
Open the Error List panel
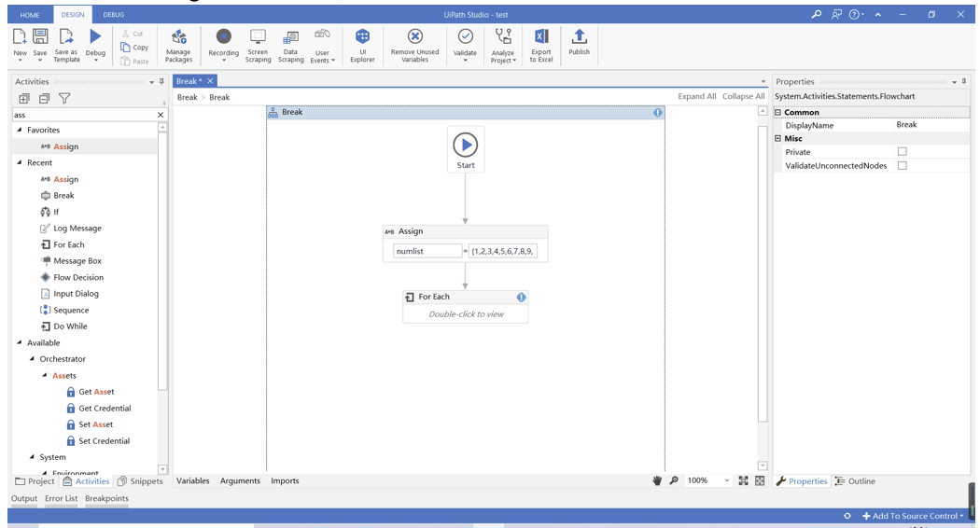coord(62,499)
